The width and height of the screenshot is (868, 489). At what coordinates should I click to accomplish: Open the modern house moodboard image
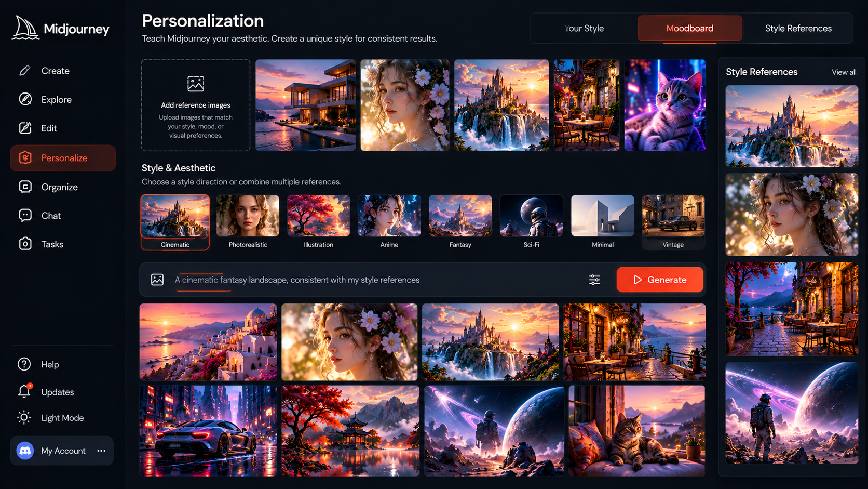pyautogui.click(x=305, y=105)
